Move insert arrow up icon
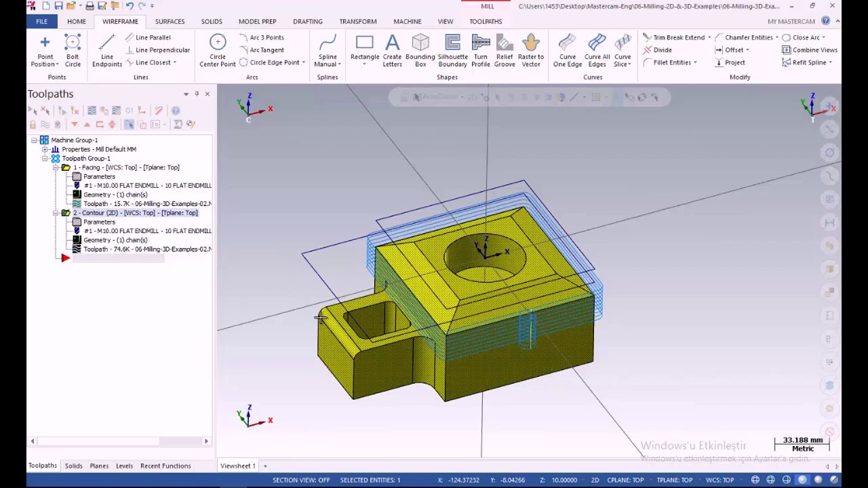 pyautogui.click(x=87, y=124)
